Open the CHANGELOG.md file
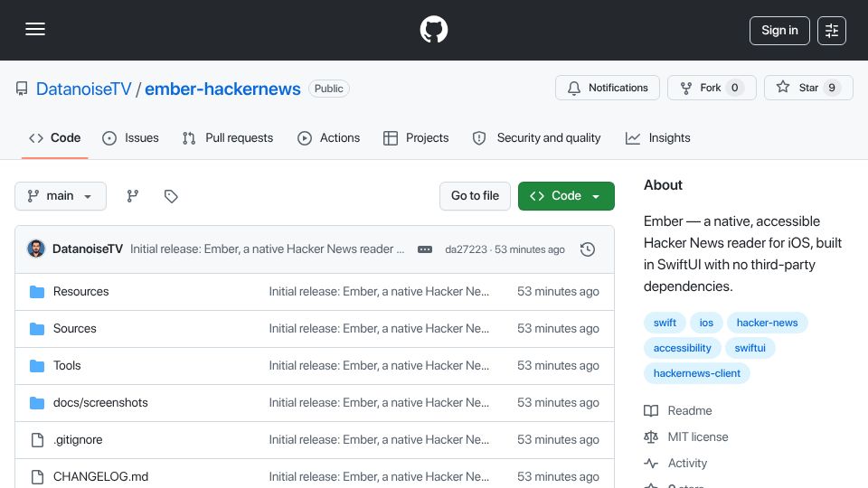The width and height of the screenshot is (868, 488). [x=100, y=477]
